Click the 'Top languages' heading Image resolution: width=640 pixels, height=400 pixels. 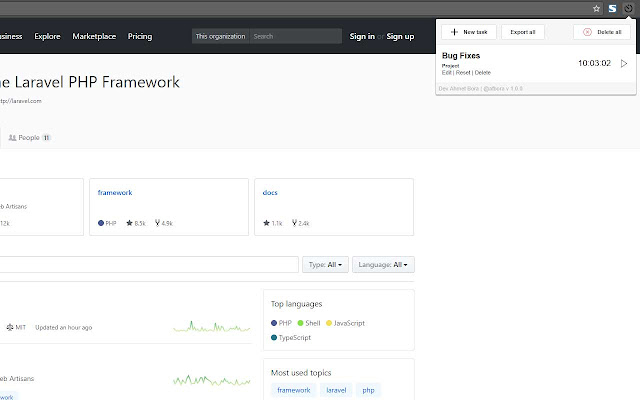(296, 304)
